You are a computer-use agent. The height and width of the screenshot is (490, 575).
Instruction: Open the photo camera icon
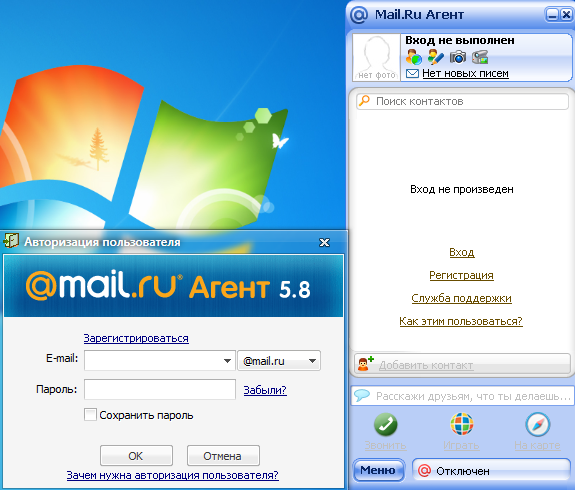point(458,57)
